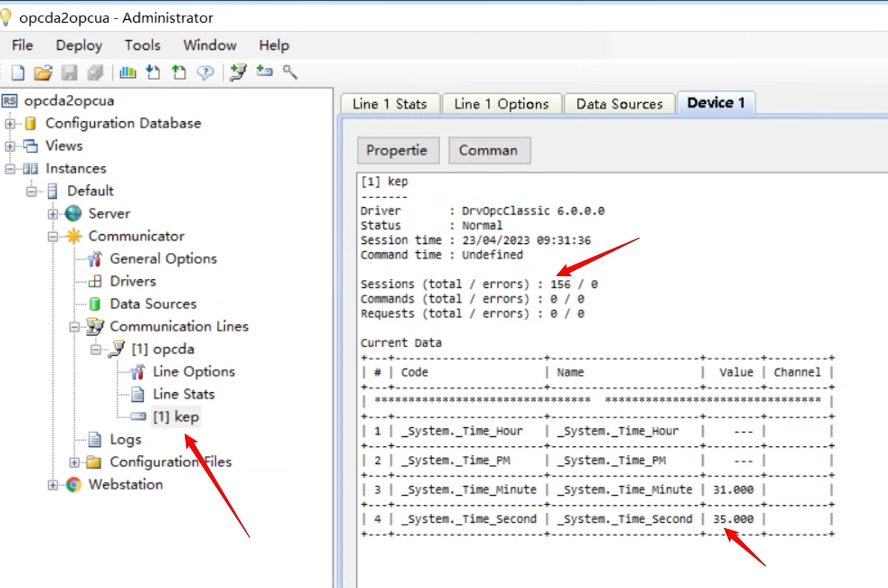
Task: Click the add communication line icon
Action: 238,72
